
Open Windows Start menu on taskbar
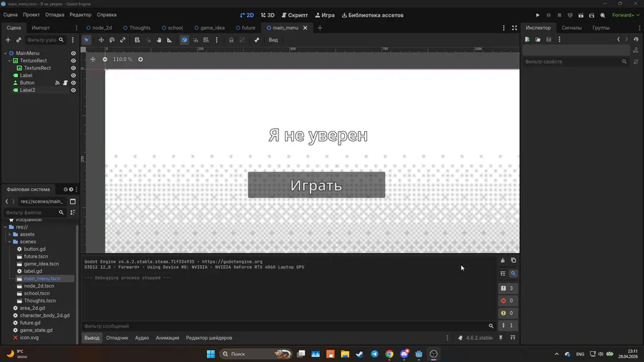(x=210, y=354)
